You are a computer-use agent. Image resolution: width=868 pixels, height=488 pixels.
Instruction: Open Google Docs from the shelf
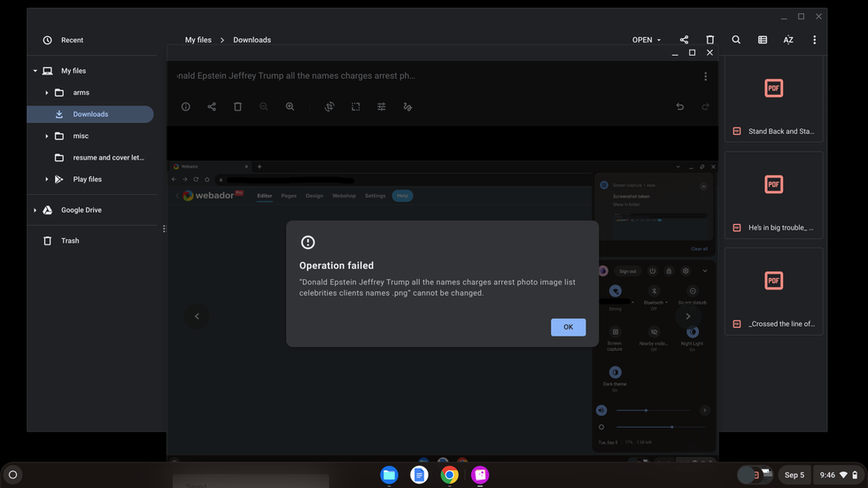(x=419, y=475)
